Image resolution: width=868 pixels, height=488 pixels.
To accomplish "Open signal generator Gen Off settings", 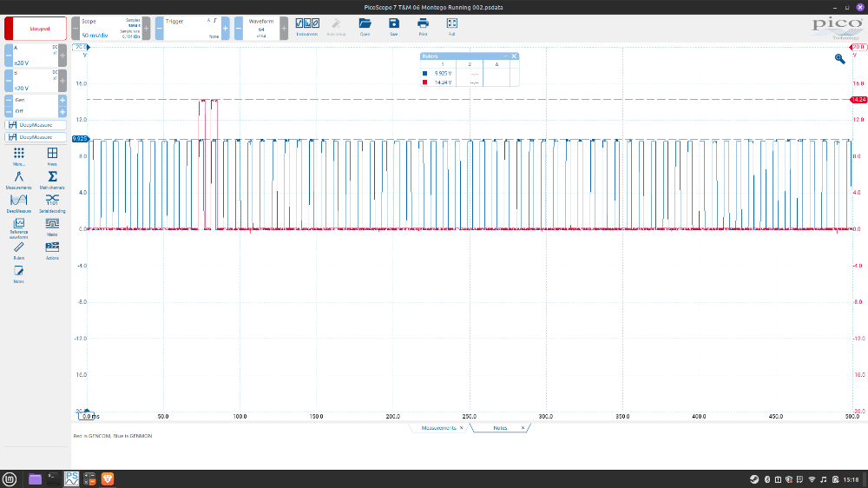I will [36, 105].
